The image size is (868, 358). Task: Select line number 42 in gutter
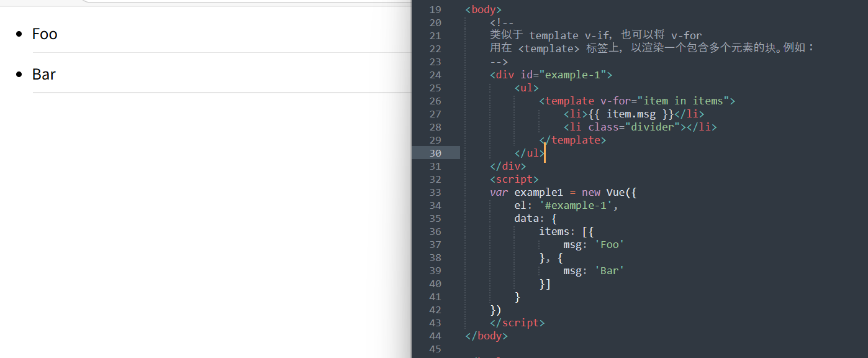[435, 310]
